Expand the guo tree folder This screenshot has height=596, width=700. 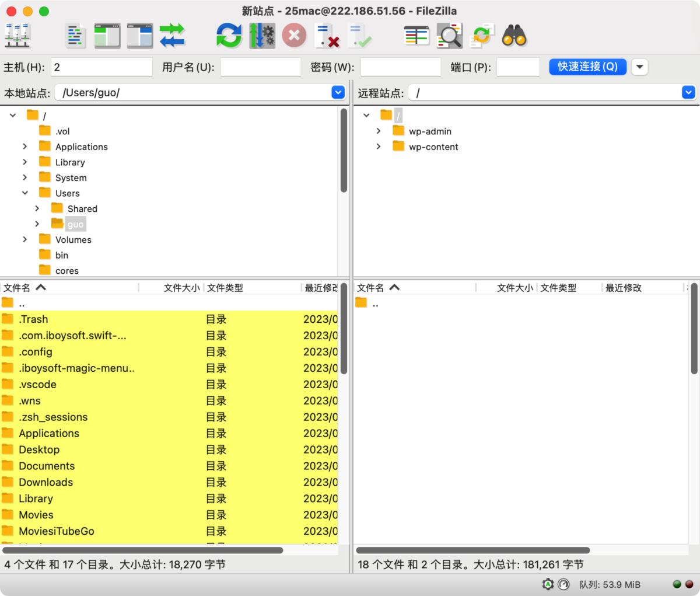tap(37, 224)
